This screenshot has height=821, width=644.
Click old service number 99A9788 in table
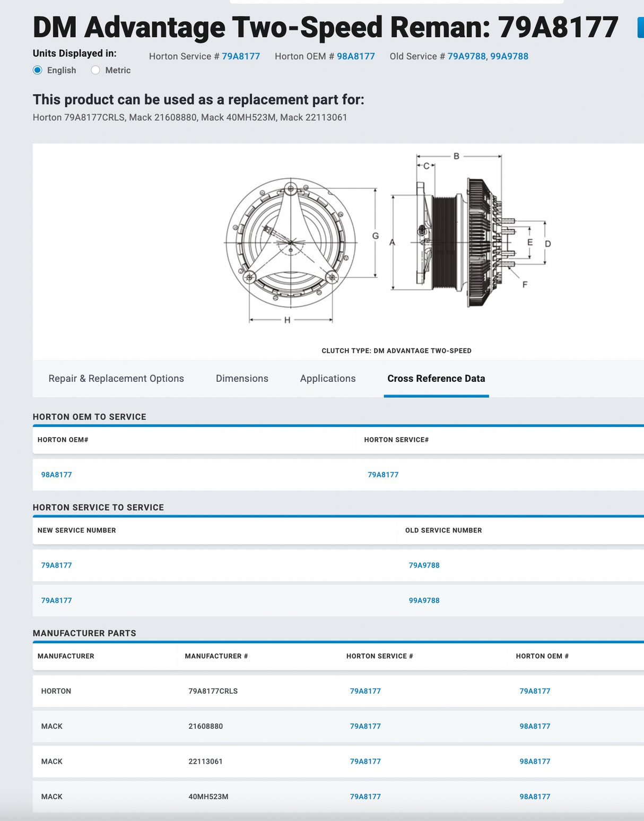(424, 600)
